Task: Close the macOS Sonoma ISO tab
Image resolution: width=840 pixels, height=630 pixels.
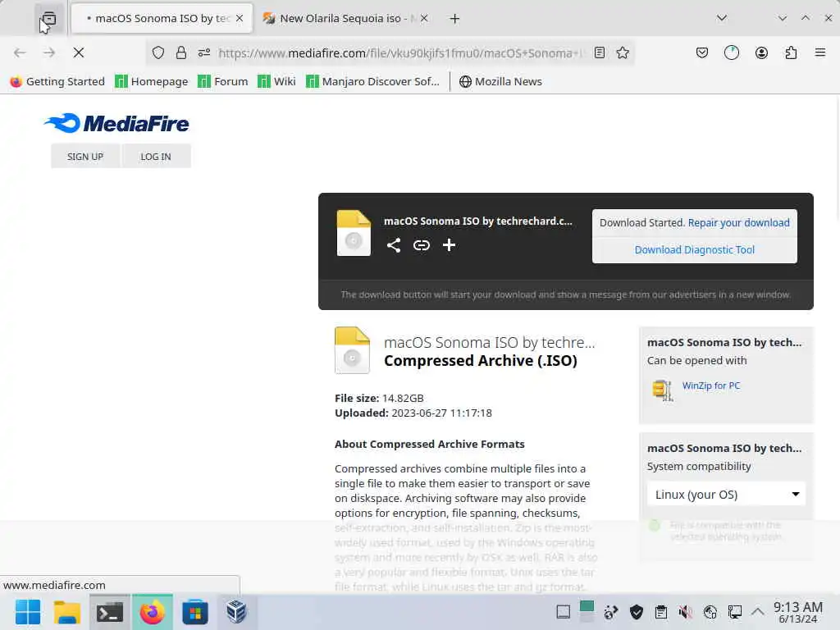Action: 240,19
